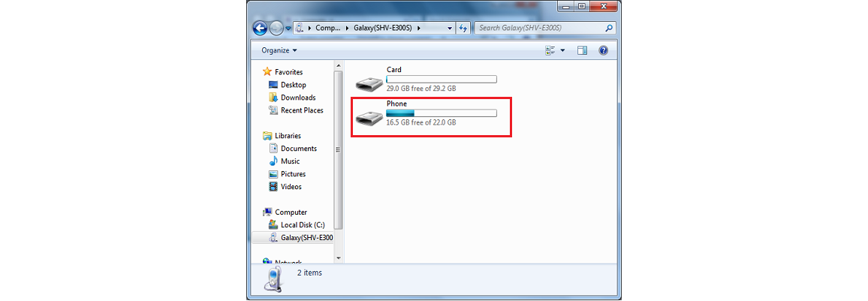868x301 pixels.
Task: Open the address bar history dropdown
Action: tap(450, 28)
